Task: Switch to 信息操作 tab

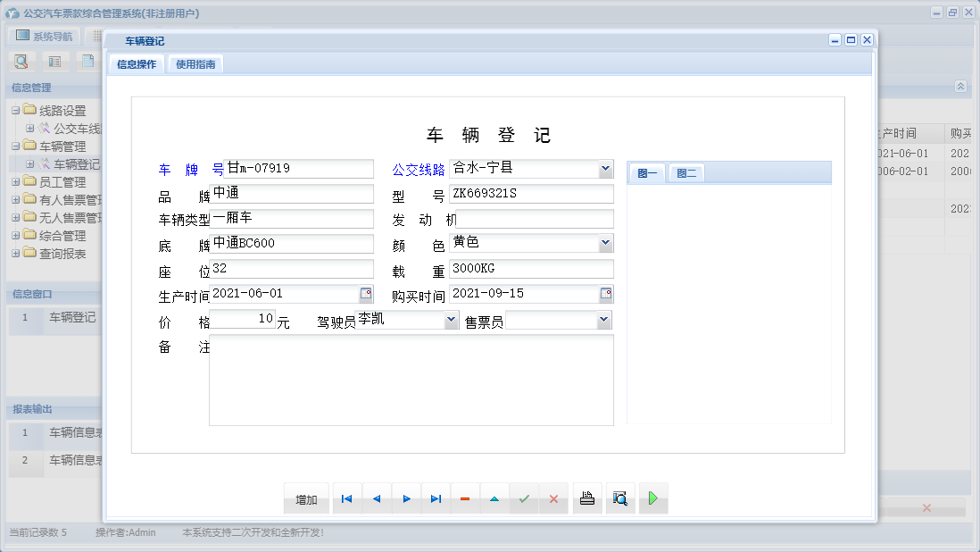Action: pos(137,63)
